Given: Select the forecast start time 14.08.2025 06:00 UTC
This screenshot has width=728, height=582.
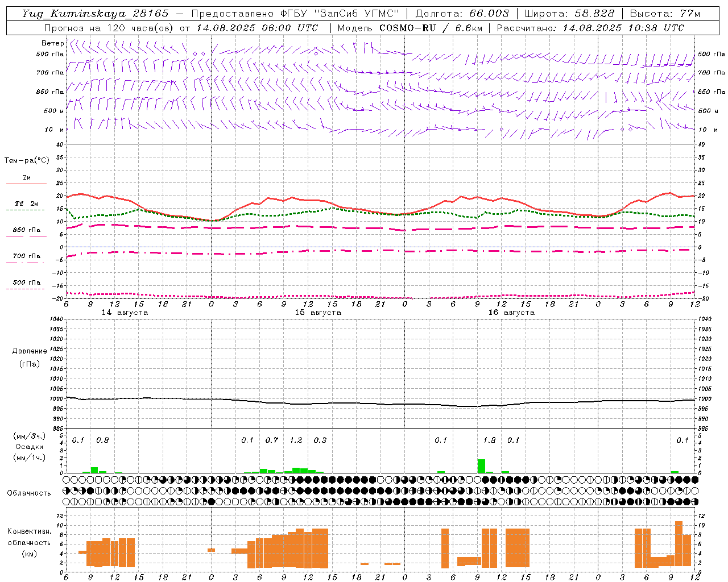Looking at the screenshot, I should click(257, 28).
